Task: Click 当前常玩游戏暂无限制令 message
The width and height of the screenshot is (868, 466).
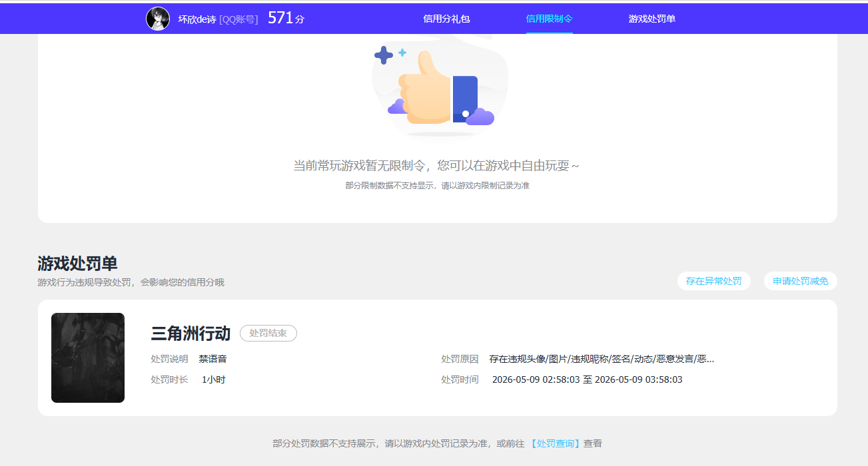Action: point(436,165)
